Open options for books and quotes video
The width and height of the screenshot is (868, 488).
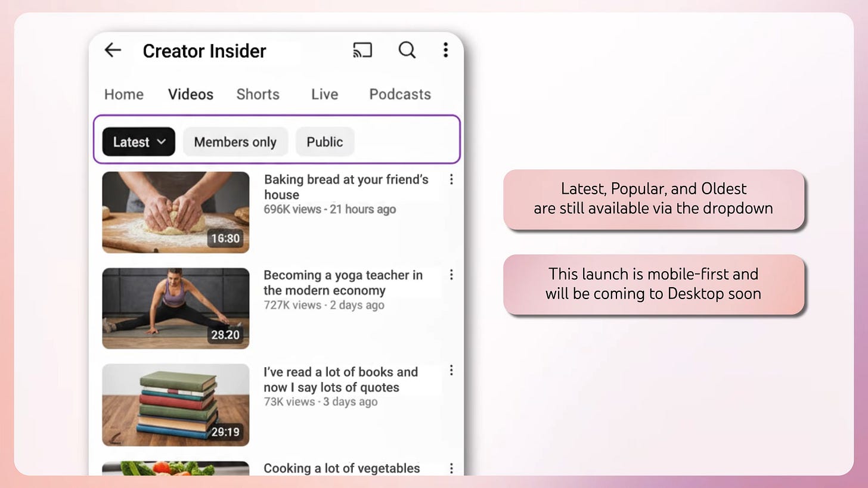(x=451, y=371)
